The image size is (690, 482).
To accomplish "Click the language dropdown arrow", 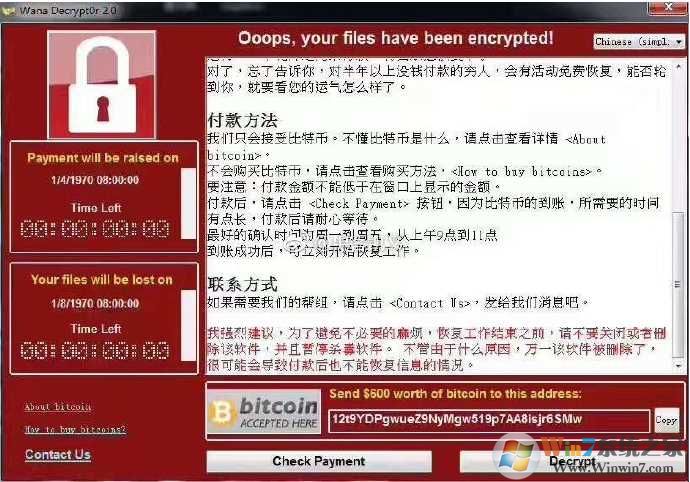I will pos(679,41).
